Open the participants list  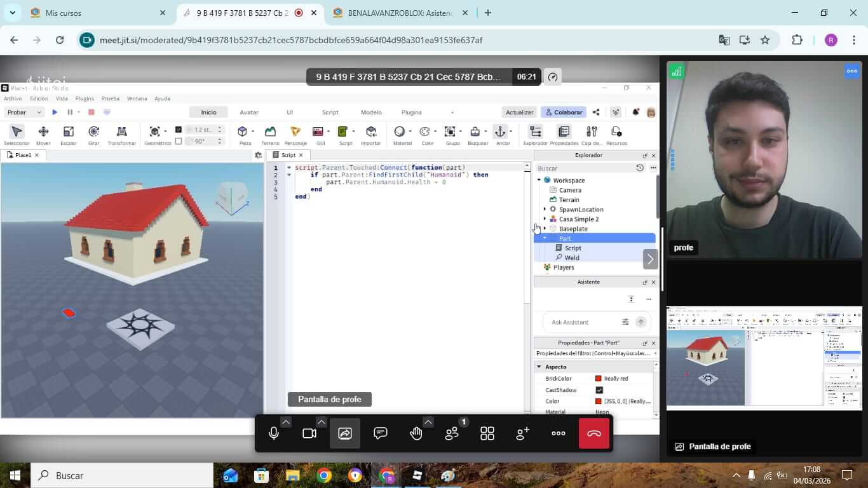coord(452,433)
